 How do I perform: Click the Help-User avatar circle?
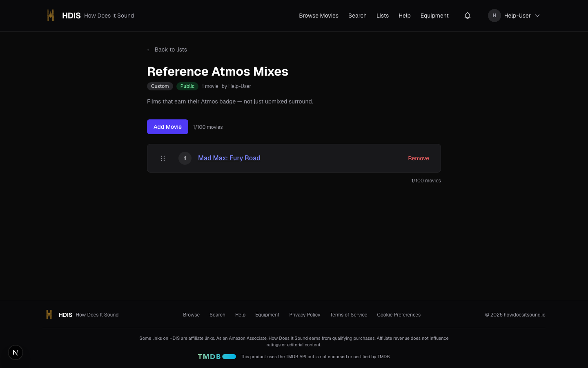tap(494, 16)
